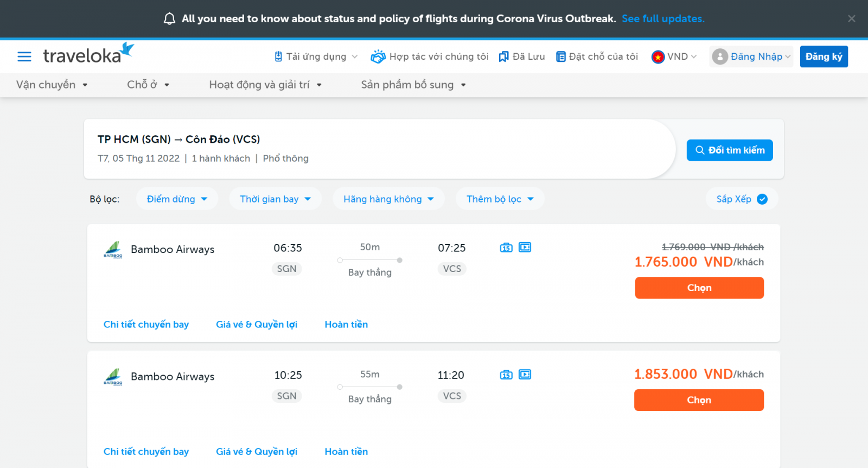Image resolution: width=868 pixels, height=468 pixels.
Task: Click the Traveloka logo
Action: (x=88, y=54)
